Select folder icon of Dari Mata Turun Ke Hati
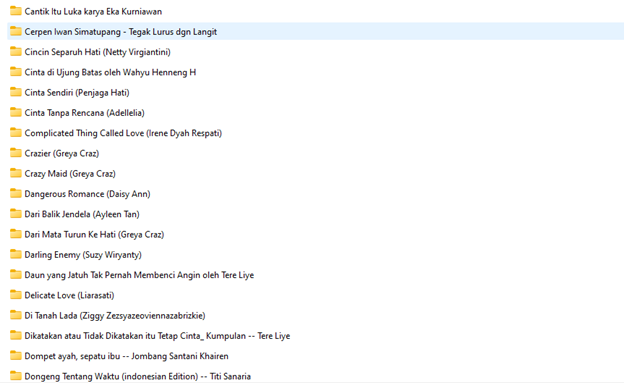Image resolution: width=624 pixels, height=383 pixels. pos(16,234)
